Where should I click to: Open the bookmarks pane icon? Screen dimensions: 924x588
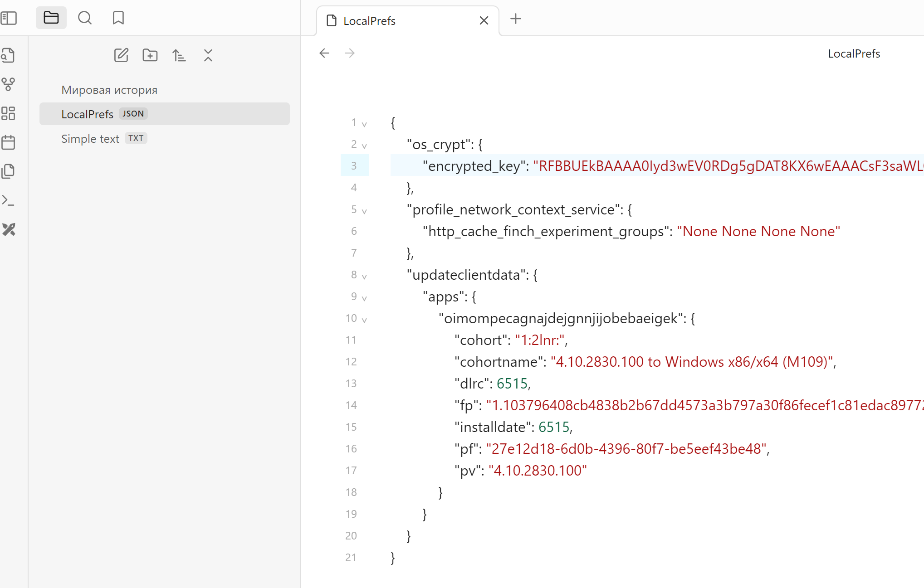(x=118, y=18)
